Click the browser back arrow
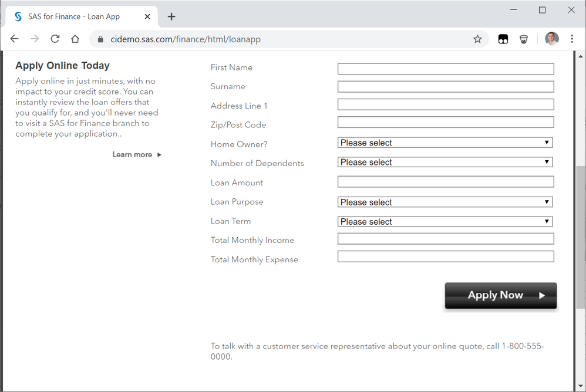The width and height of the screenshot is (586, 392). (x=15, y=39)
